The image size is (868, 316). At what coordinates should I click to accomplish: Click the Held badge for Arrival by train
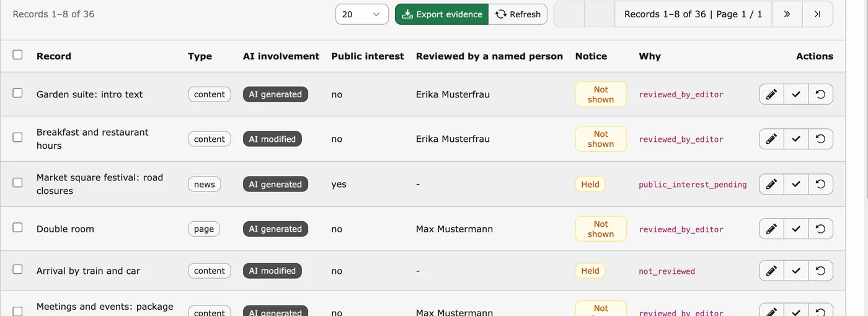[x=590, y=271]
